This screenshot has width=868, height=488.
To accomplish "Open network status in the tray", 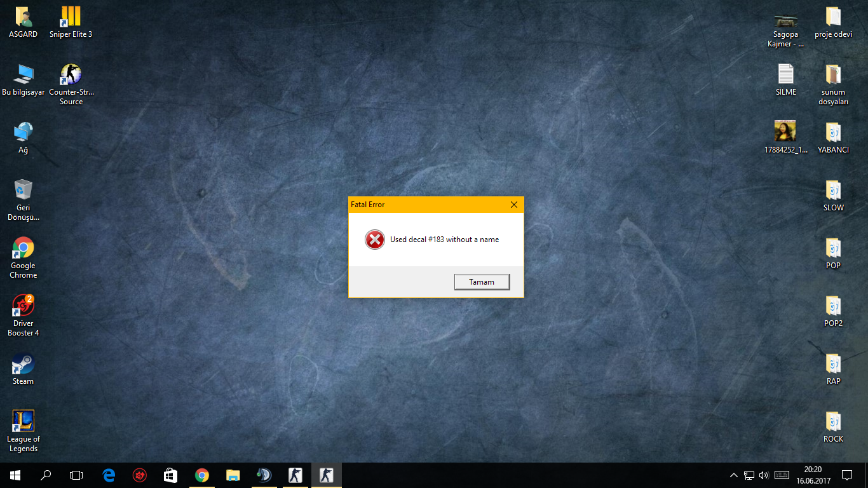I will click(x=749, y=475).
